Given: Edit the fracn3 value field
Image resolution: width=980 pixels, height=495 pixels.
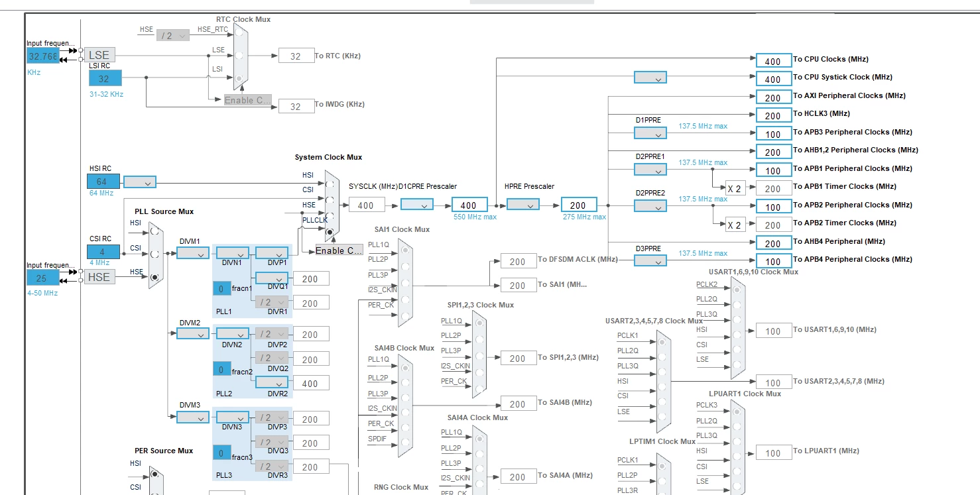Looking at the screenshot, I should 221,453.
